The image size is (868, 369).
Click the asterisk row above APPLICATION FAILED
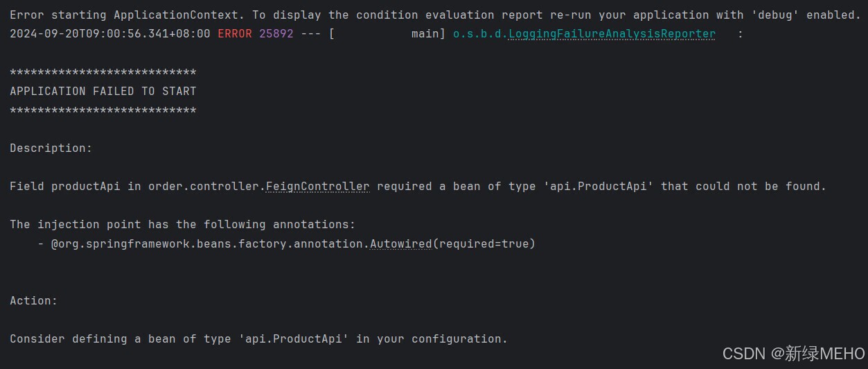tap(103, 73)
